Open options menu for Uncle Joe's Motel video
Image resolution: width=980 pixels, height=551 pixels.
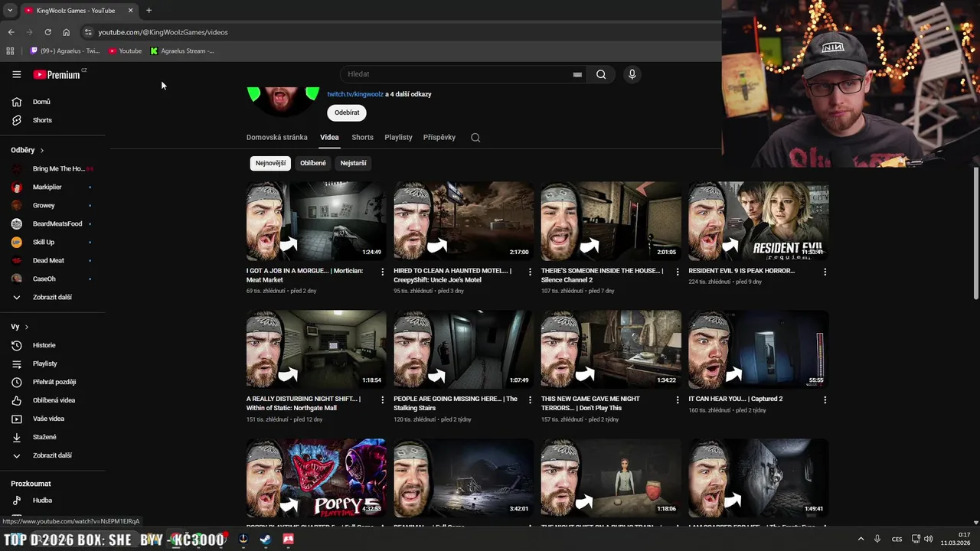pyautogui.click(x=530, y=272)
